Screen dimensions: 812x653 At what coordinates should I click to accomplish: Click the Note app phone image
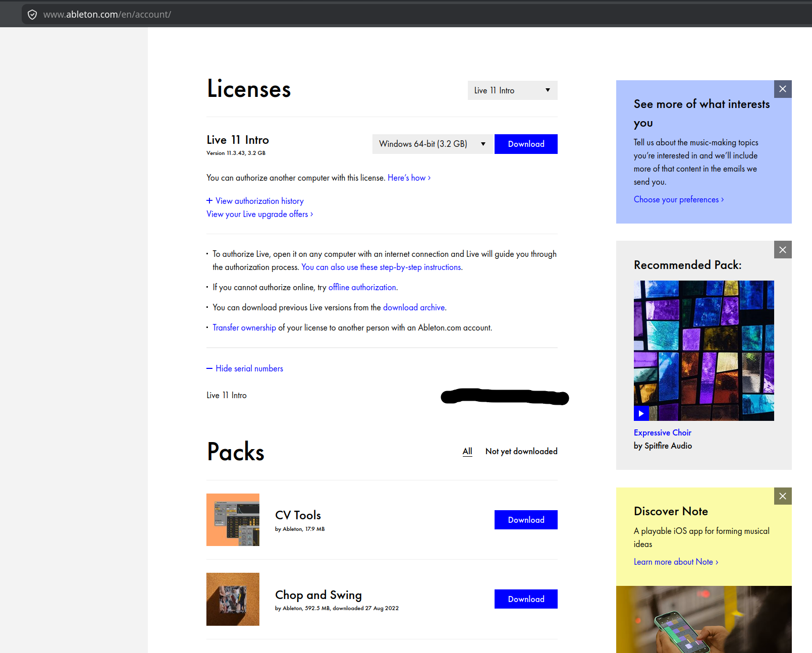point(704,619)
